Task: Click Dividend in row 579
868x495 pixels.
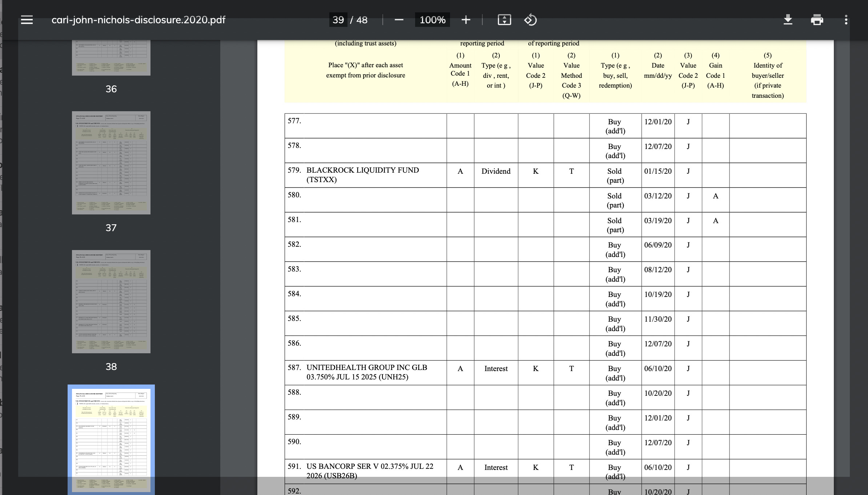Action: click(496, 171)
